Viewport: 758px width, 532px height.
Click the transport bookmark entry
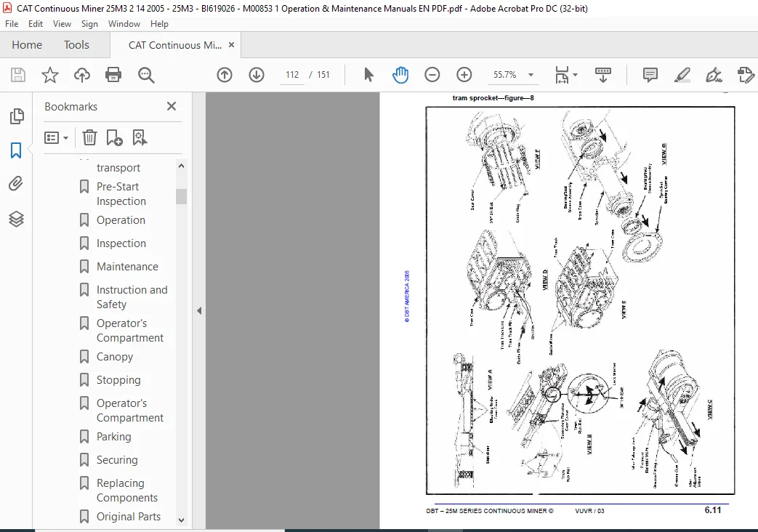pyautogui.click(x=118, y=168)
